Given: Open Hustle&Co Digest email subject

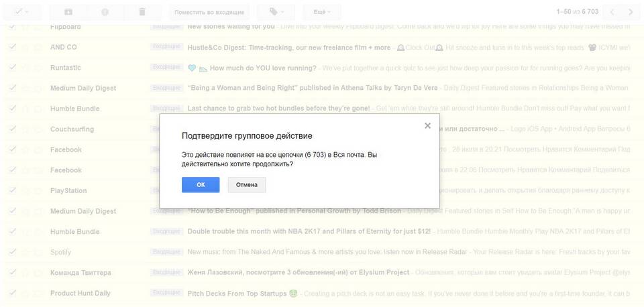Looking at the screenshot, I should [x=288, y=48].
